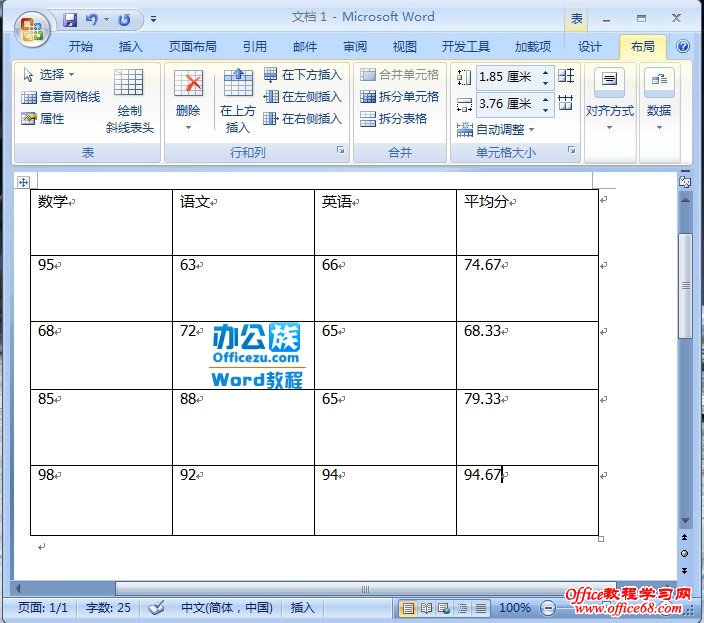Image resolution: width=704 pixels, height=623 pixels.
Task: Click 拆分单元格 button
Action: pyautogui.click(x=399, y=97)
